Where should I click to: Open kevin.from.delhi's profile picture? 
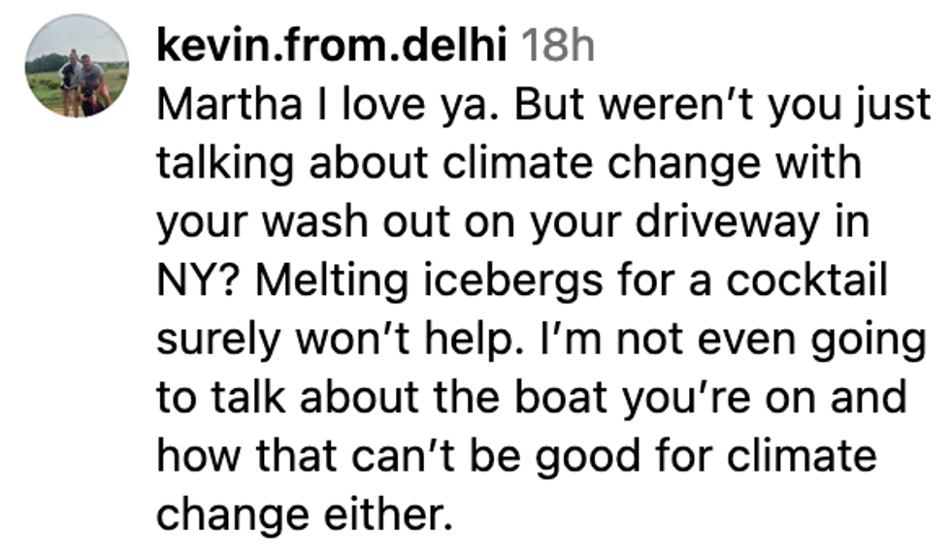click(x=76, y=65)
